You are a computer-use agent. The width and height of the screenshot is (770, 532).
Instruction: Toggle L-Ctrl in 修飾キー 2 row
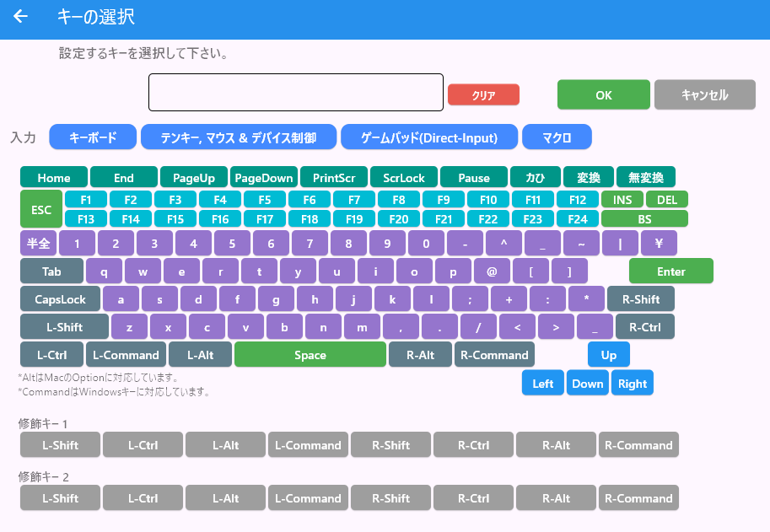[x=143, y=497]
